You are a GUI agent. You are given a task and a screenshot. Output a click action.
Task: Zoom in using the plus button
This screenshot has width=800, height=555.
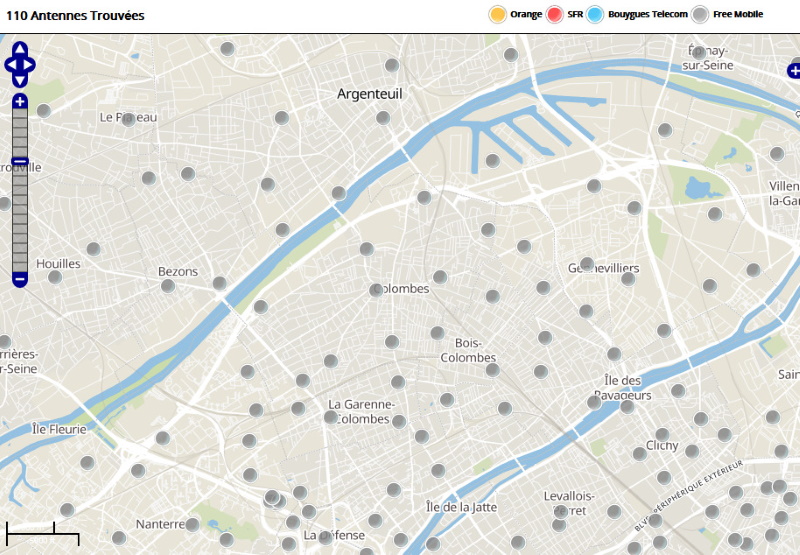tap(20, 101)
